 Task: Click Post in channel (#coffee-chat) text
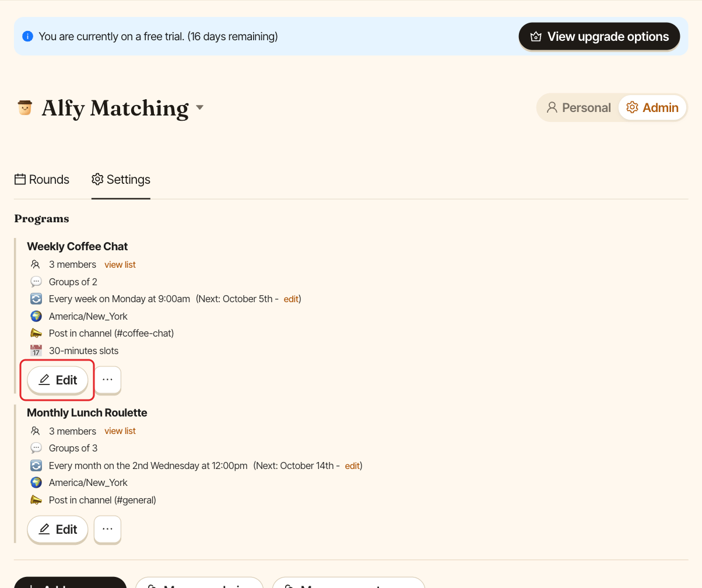click(x=111, y=334)
